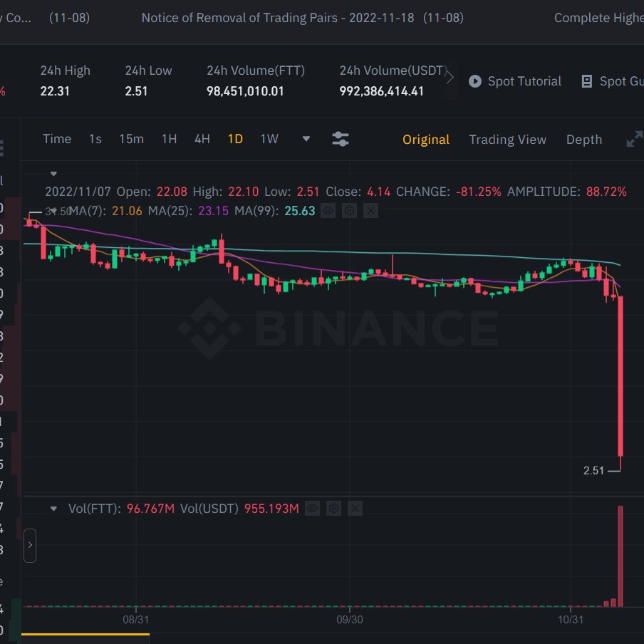Open the Depth chart tab
This screenshot has height=644, width=644.
click(x=584, y=140)
